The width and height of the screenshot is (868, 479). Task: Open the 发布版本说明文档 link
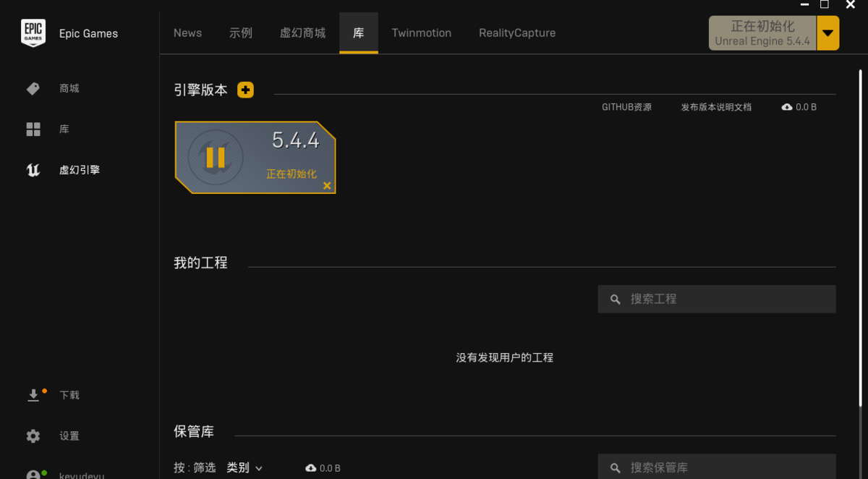click(716, 107)
